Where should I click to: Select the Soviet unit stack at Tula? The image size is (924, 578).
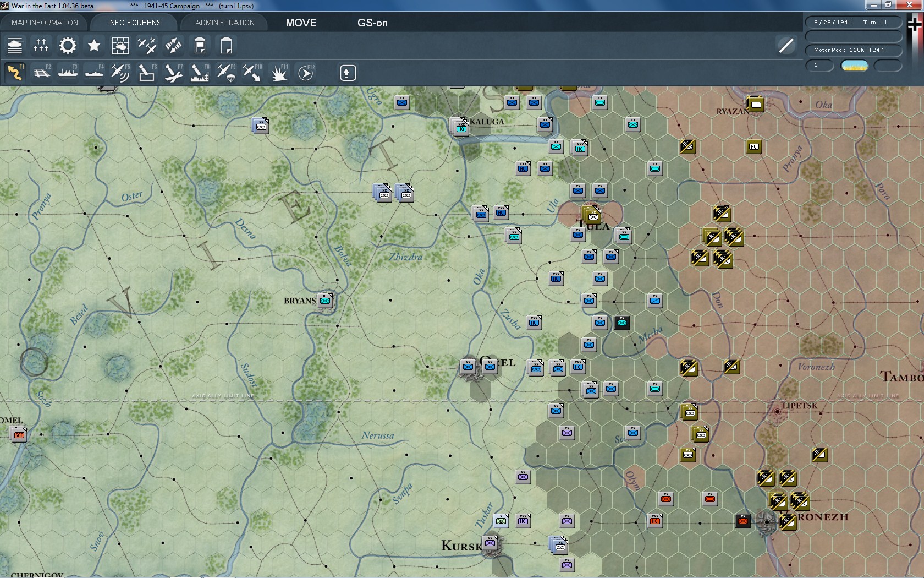coord(592,215)
